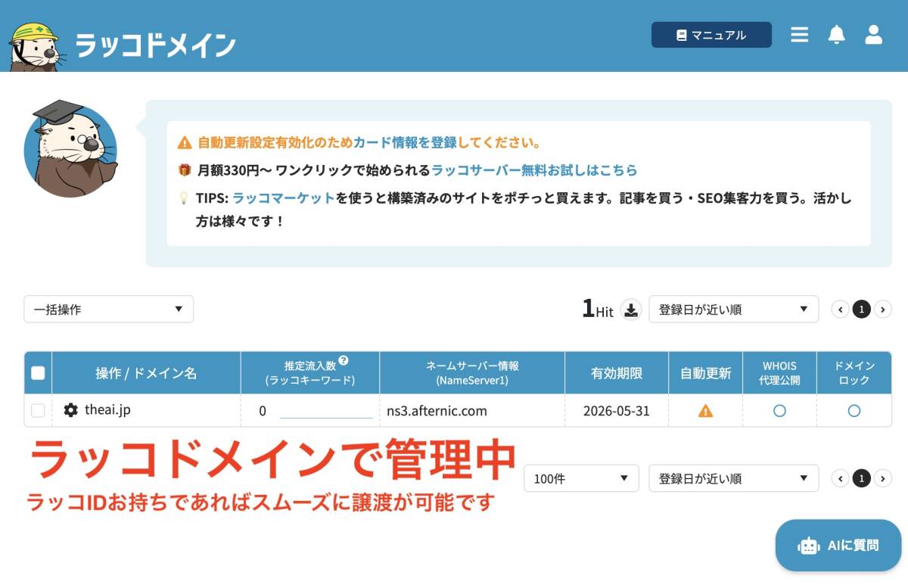Viewport: 908px width, 588px height.
Task: Open the upper 登録日が近い順 sort dropdown
Action: 733,309
